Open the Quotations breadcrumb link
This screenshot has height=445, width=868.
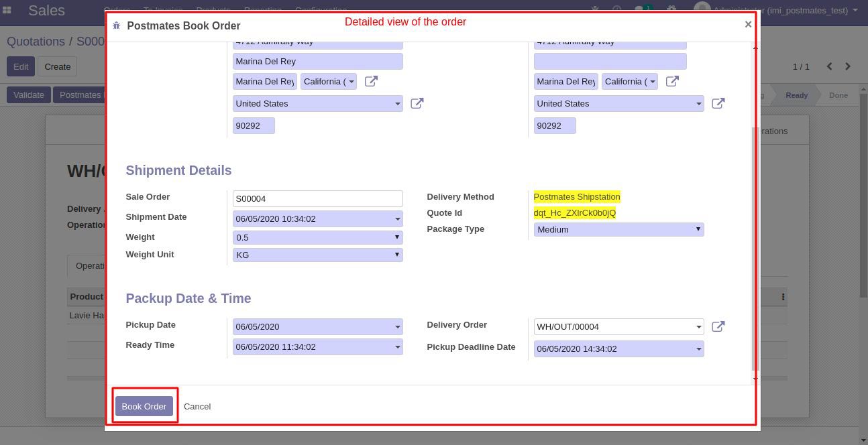(36, 42)
